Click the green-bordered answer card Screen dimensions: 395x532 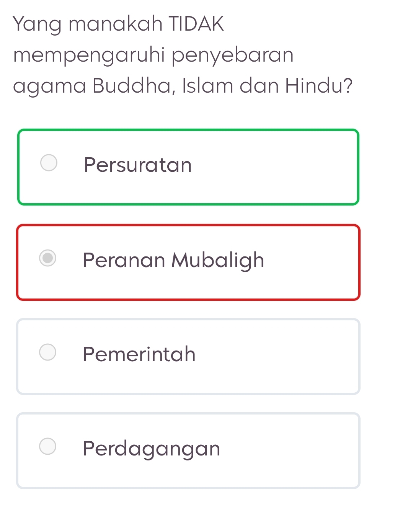pos(268,167)
